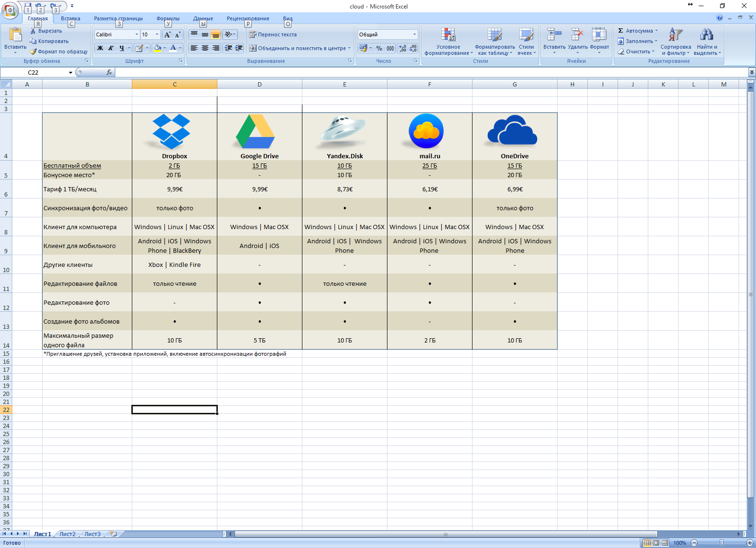The image size is (756, 548).
Task: Switch to Разметка страницы ribbon tab
Action: [118, 18]
